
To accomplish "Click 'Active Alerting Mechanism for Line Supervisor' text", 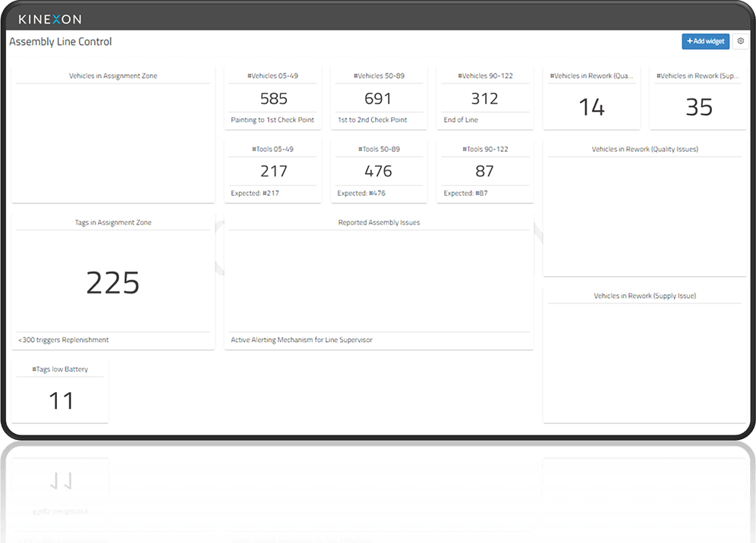I will [301, 341].
